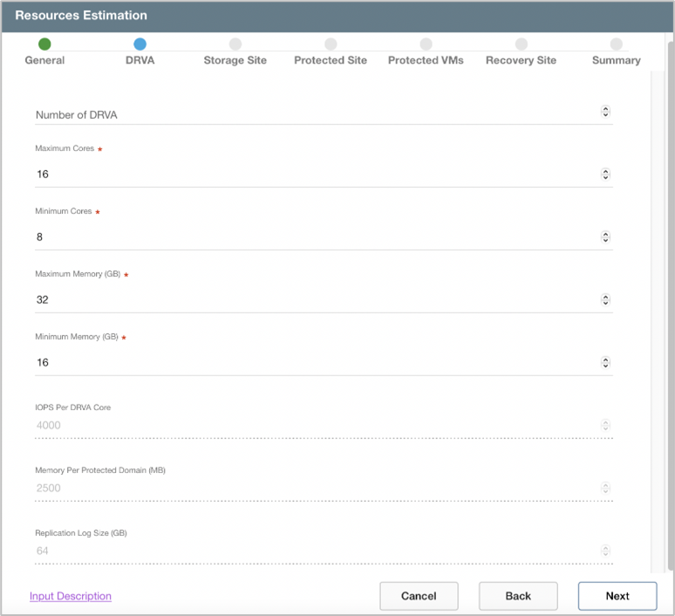Go to the General step circle
The width and height of the screenshot is (675, 616).
(x=44, y=44)
